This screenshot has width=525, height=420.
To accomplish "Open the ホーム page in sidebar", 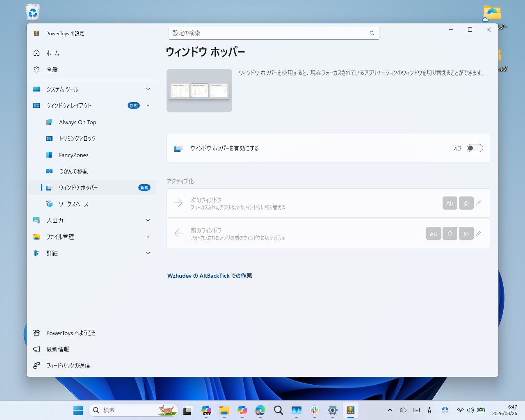I will tap(92, 53).
